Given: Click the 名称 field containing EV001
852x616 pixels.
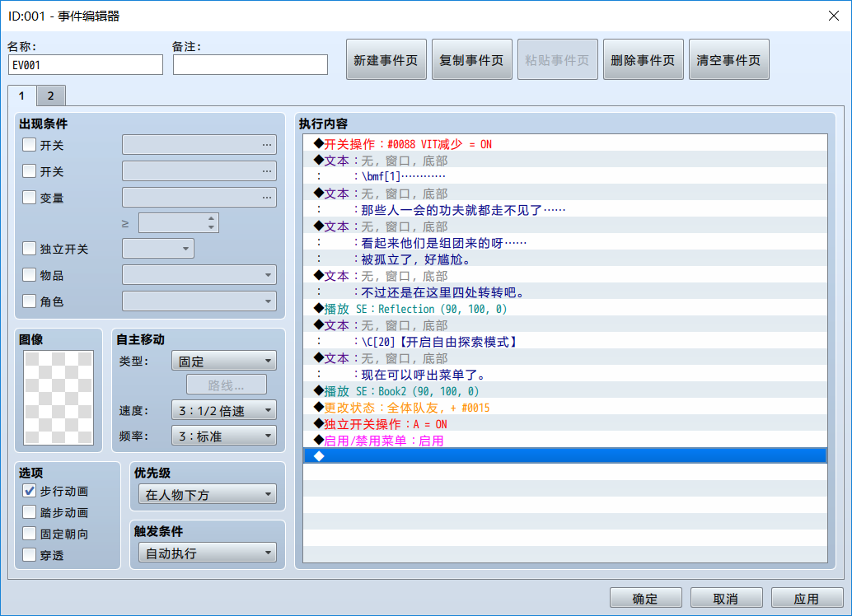Looking at the screenshot, I should coord(86,64).
